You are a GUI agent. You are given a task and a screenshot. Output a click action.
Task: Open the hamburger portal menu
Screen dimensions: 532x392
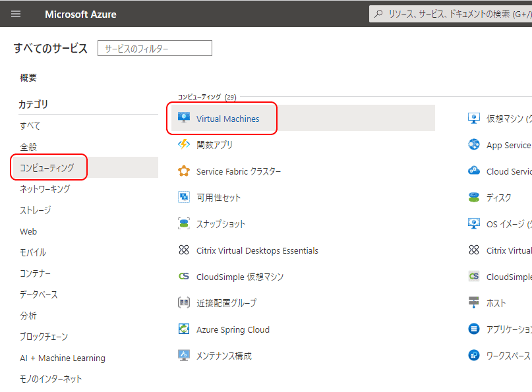[x=16, y=14]
